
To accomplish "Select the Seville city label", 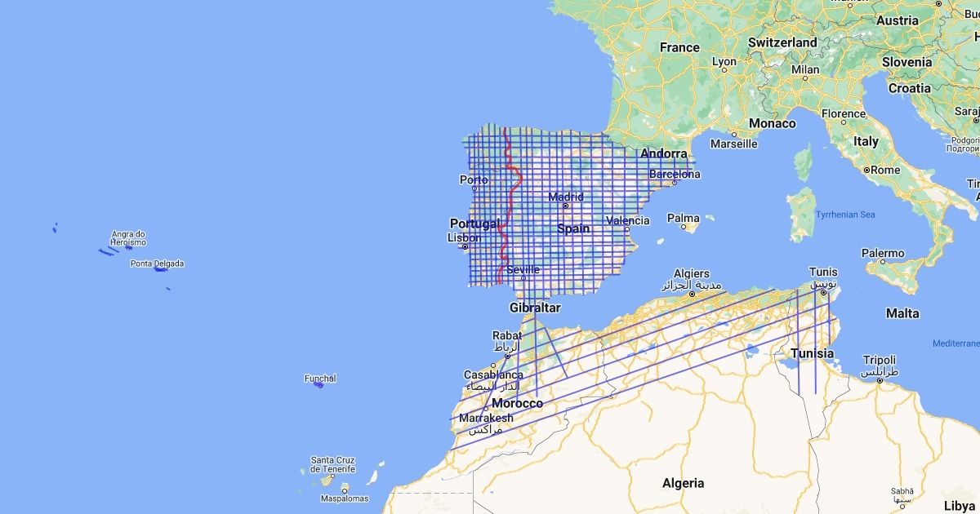I will point(523,269).
